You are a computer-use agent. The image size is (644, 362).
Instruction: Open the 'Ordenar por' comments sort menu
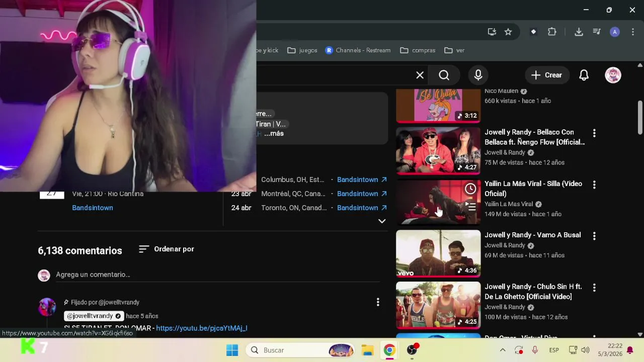(x=167, y=249)
